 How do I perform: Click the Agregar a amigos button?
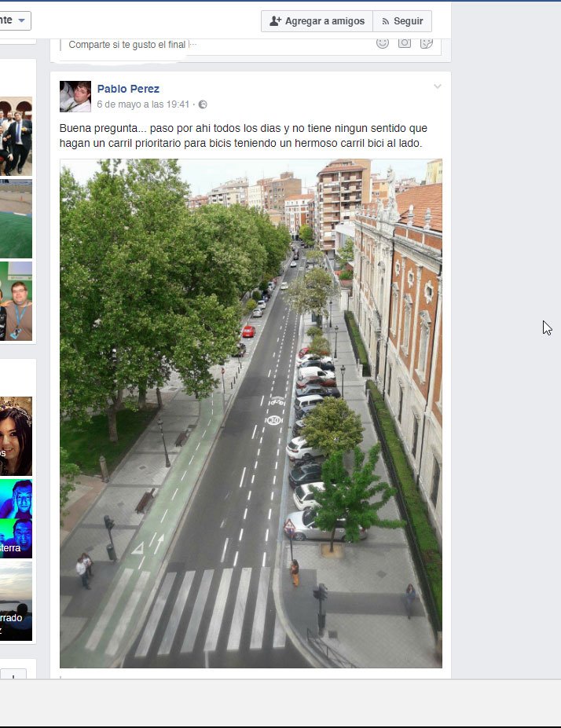click(317, 21)
